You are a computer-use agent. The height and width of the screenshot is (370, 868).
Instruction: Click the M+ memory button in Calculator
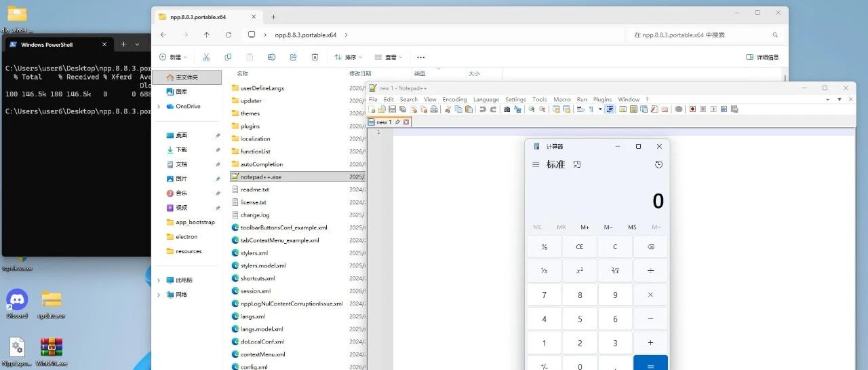pyautogui.click(x=585, y=227)
